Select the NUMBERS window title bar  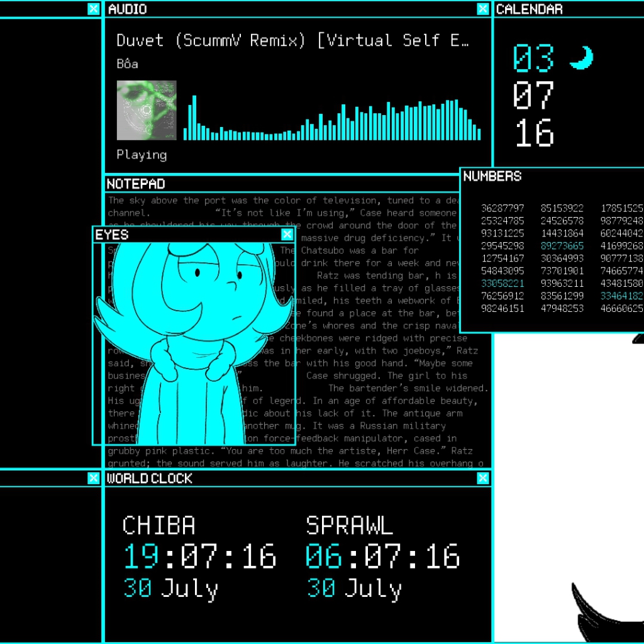pyautogui.click(x=552, y=176)
